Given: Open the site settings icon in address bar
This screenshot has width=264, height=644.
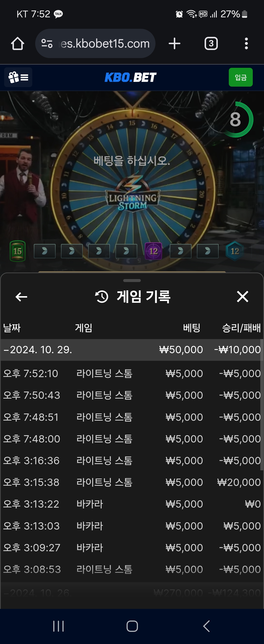Looking at the screenshot, I should (47, 43).
